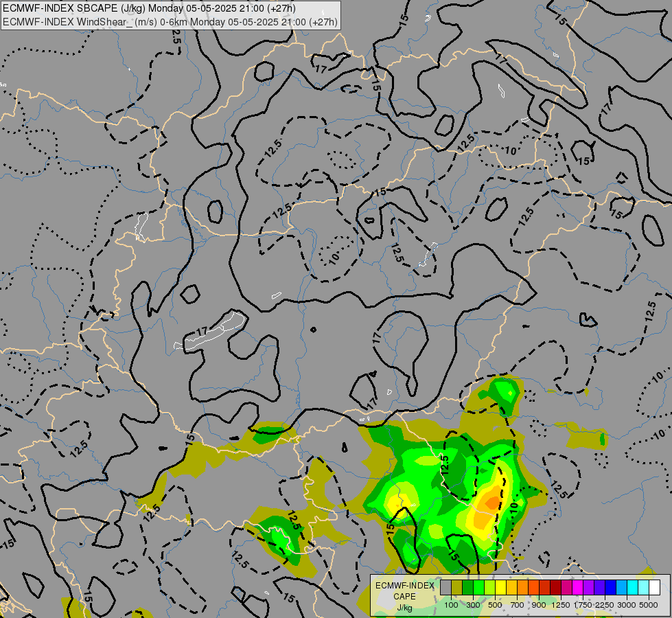The height and width of the screenshot is (618, 672).
Task: Select the dark green legend swatch
Action: 468,588
